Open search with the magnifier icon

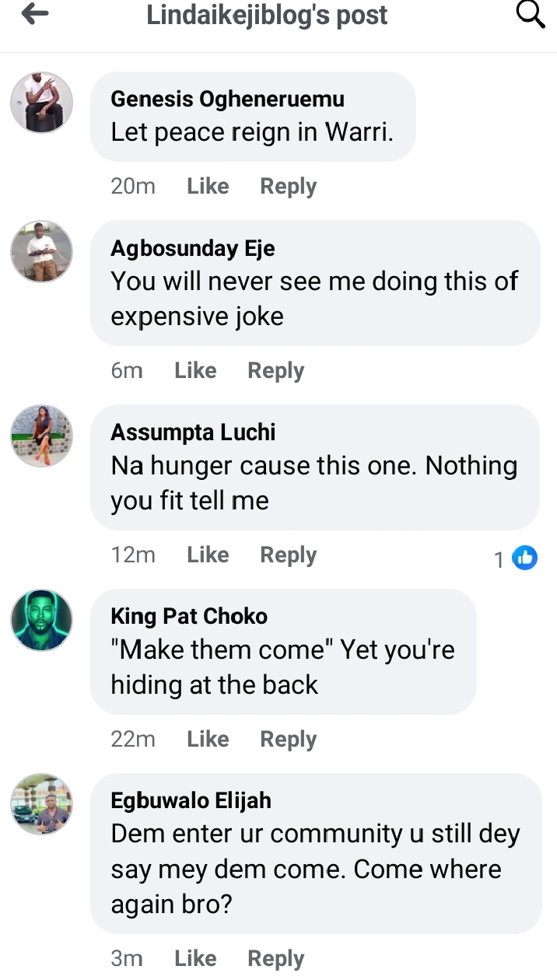pos(531,14)
